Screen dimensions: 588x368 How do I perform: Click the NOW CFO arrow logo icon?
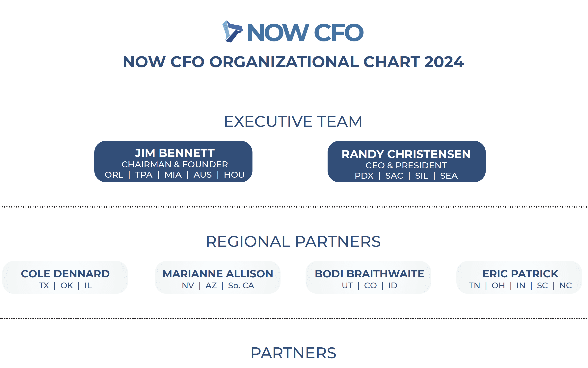pyautogui.click(x=232, y=31)
